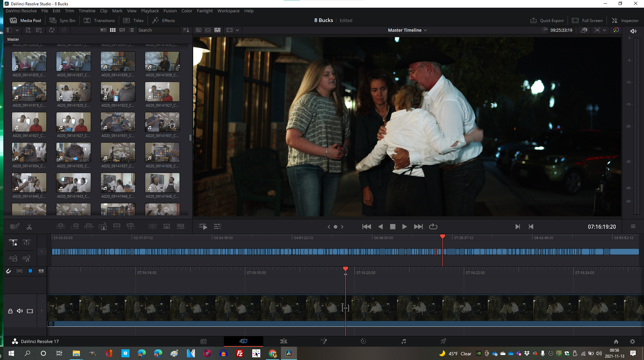Mute the viewer audio speaker icon
Screen dimensions: 644x360
pos(633,31)
